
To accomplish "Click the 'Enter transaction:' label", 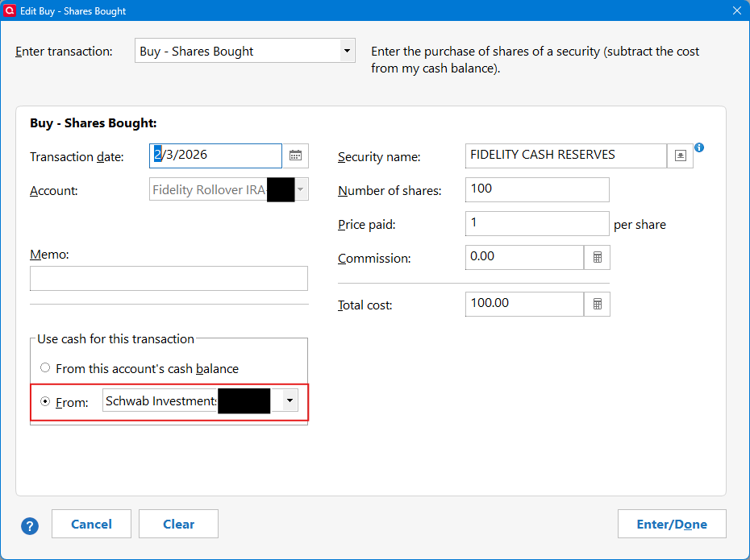I will [64, 51].
